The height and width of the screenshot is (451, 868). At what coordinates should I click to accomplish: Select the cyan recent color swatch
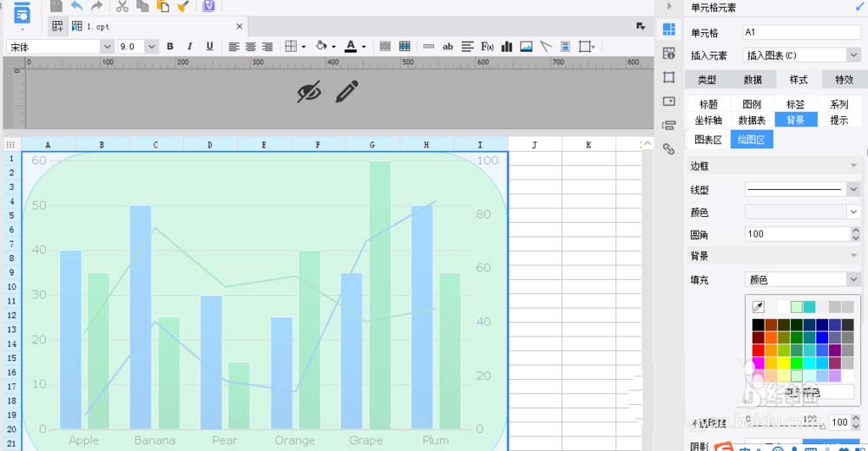(809, 306)
